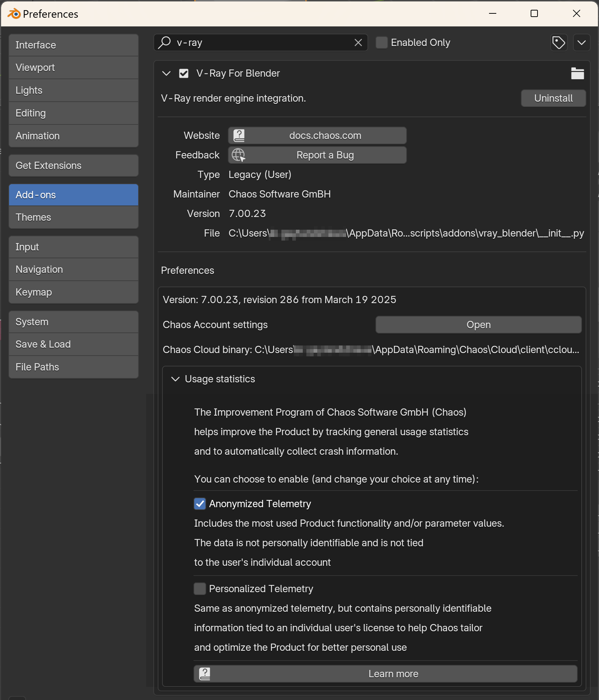Click the Chaos Software GmBH maintainer text
Screen dimensions: 599x700
click(280, 194)
